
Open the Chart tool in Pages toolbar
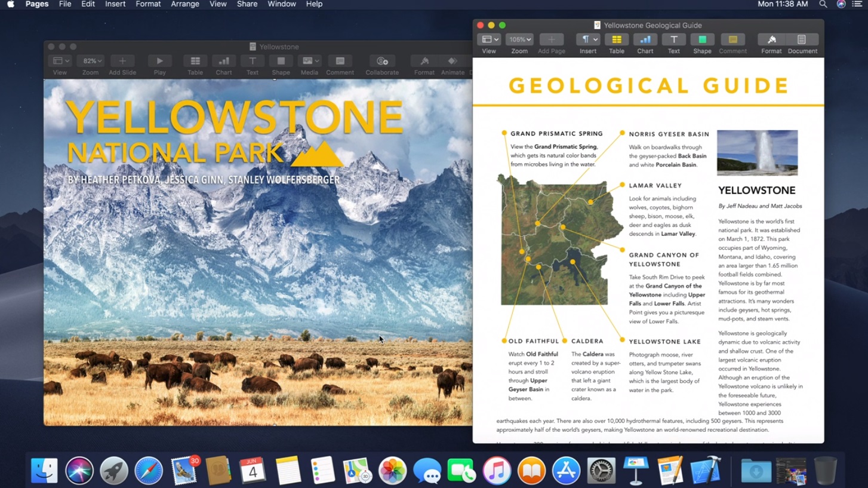click(x=645, y=40)
